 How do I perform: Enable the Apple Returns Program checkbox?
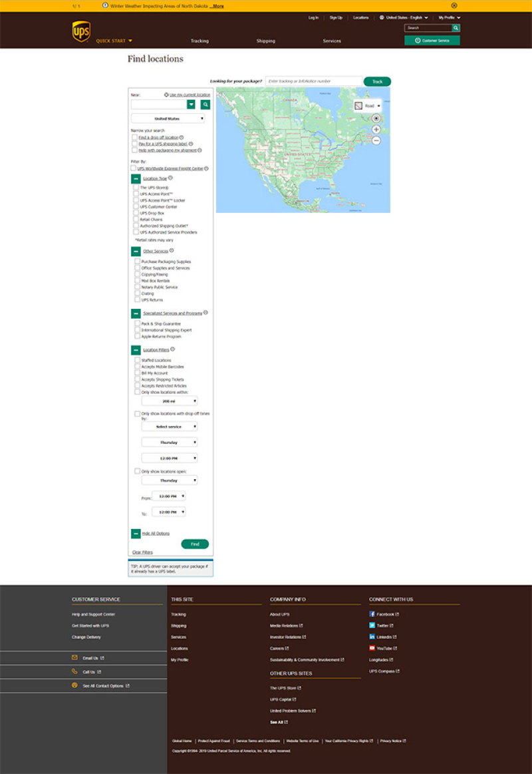(x=138, y=336)
